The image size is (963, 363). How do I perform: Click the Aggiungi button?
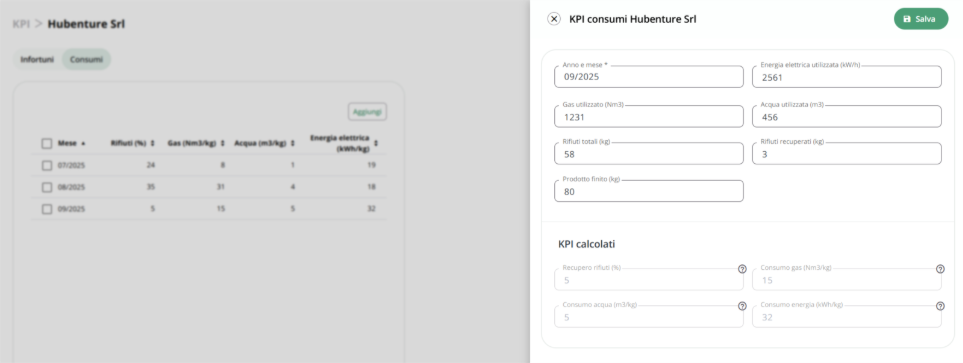pos(367,112)
